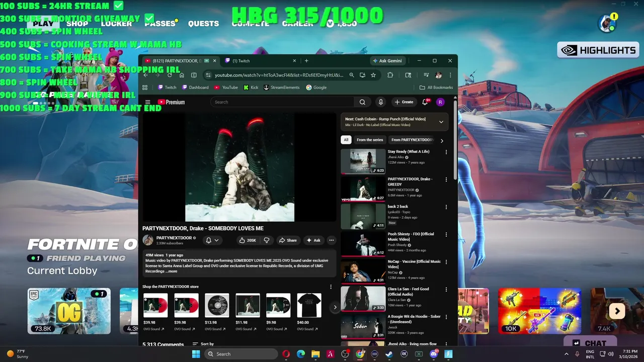The height and width of the screenshot is (362, 644).
Task: Open All Bookmarks folder
Action: 436,87
